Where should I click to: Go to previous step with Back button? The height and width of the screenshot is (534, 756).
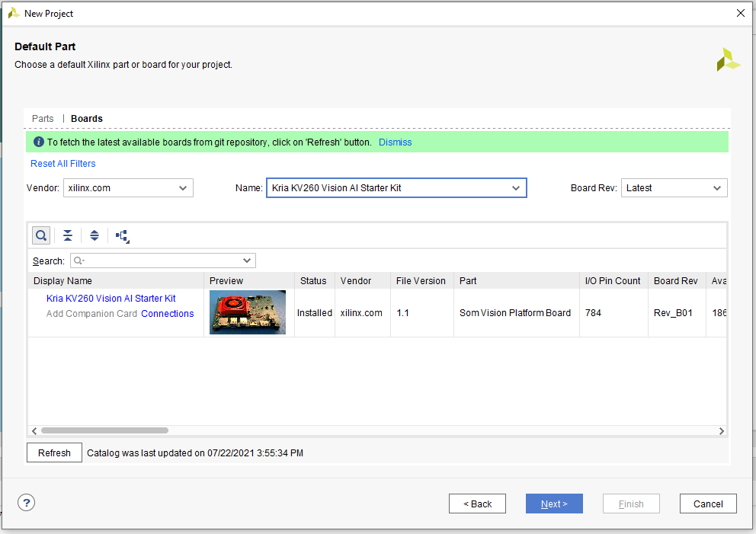point(477,504)
